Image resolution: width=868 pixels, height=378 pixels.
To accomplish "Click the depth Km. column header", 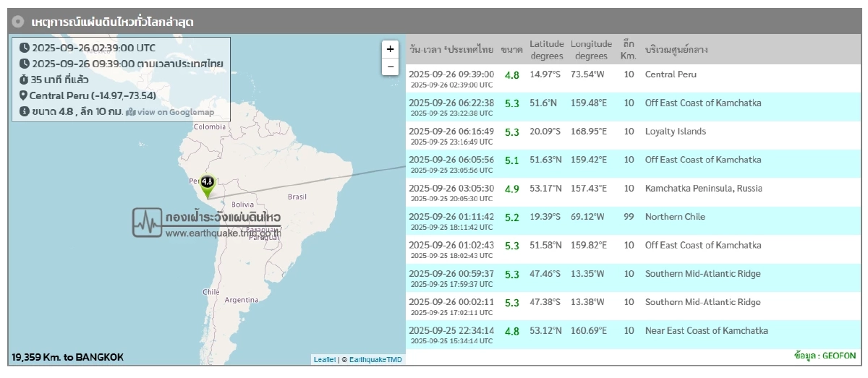I will pyautogui.click(x=628, y=50).
